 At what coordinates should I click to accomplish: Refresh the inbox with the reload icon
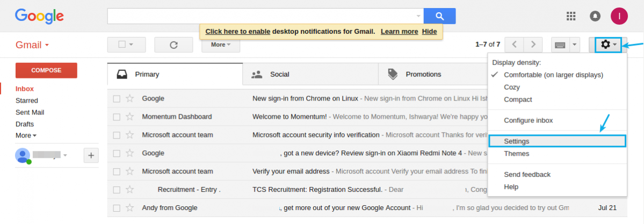pos(173,45)
